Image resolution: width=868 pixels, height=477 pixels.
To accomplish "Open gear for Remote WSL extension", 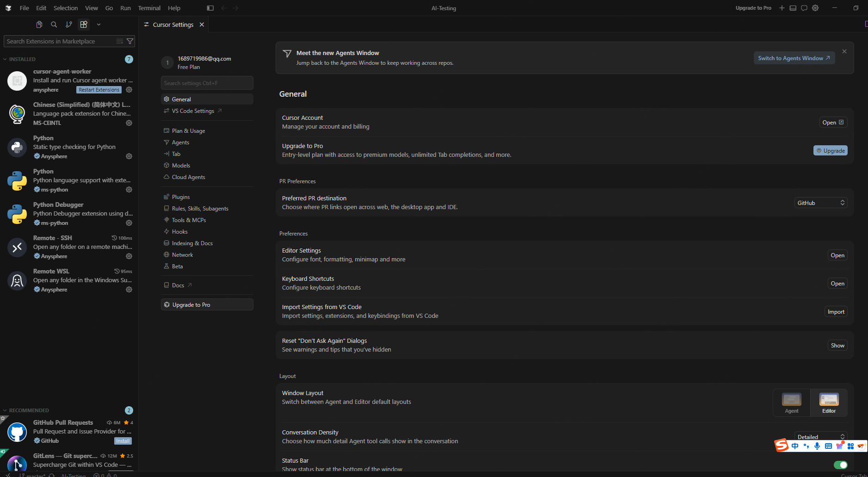I will pyautogui.click(x=129, y=290).
